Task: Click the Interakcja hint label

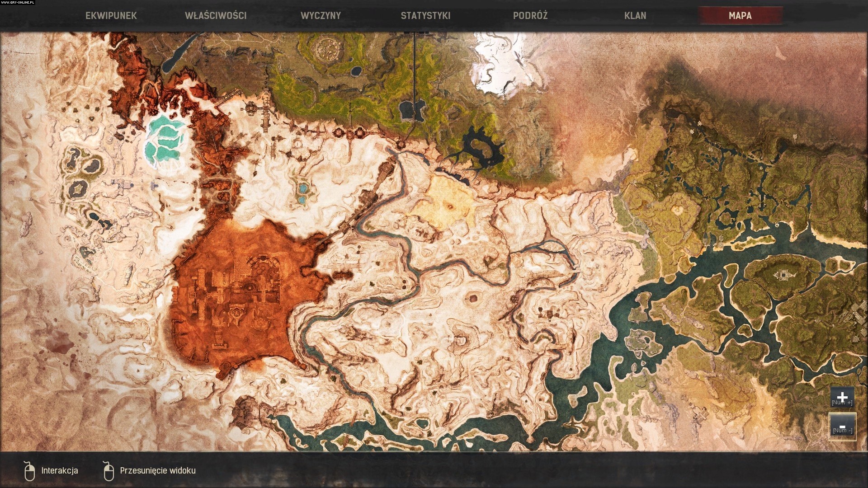Action: 60,470
